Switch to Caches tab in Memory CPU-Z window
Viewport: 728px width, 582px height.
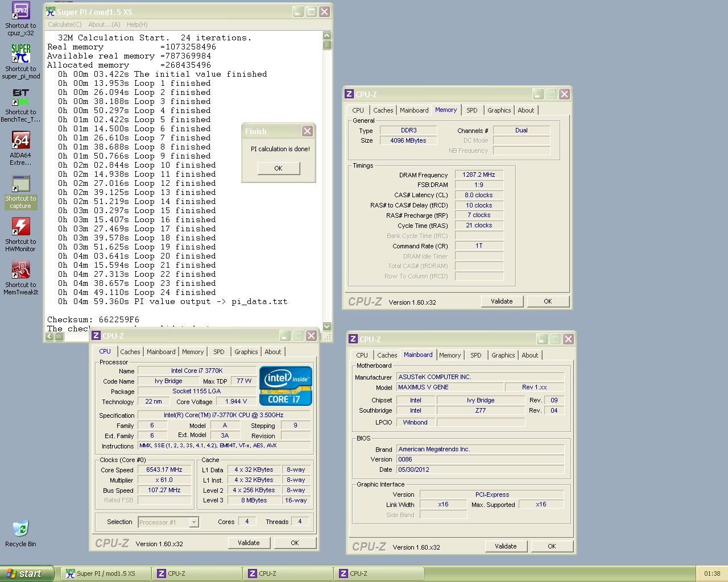pos(383,110)
